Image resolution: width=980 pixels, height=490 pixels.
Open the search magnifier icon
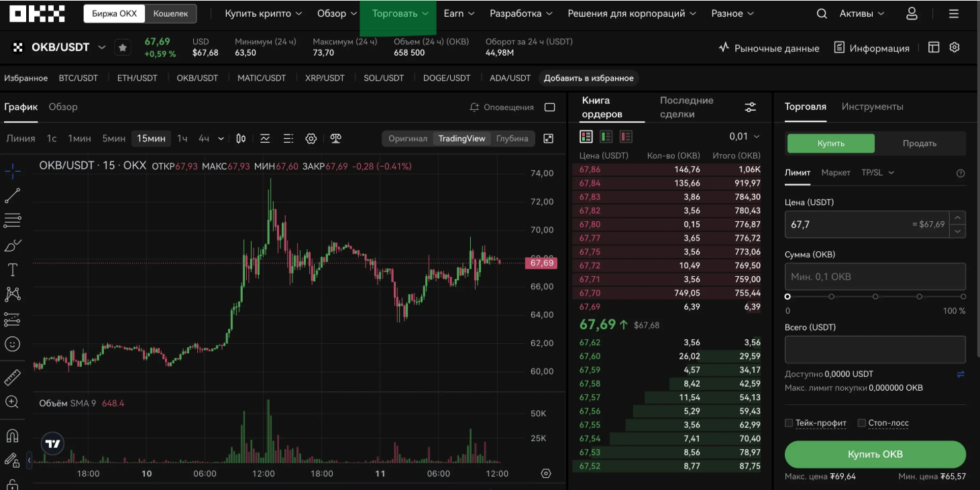point(822,13)
